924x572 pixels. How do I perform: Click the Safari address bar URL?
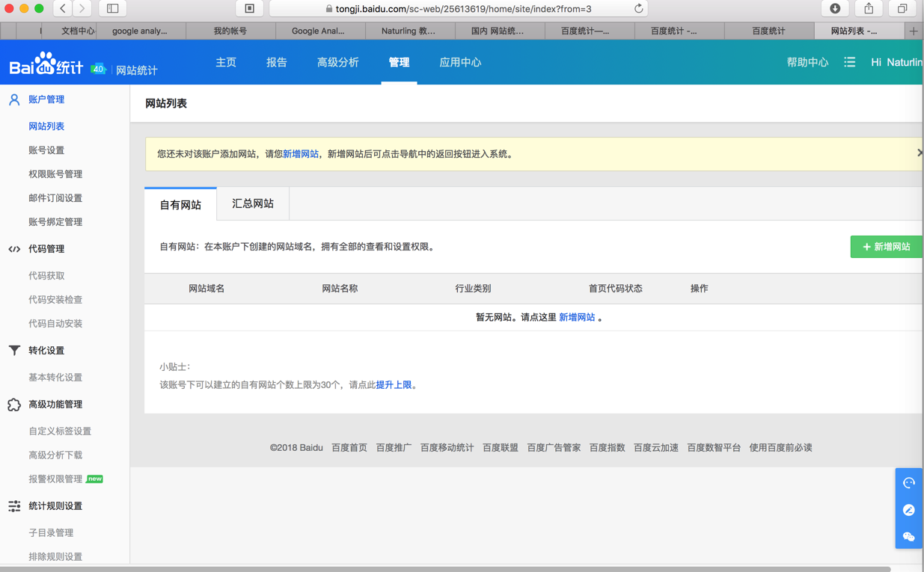tap(463, 9)
